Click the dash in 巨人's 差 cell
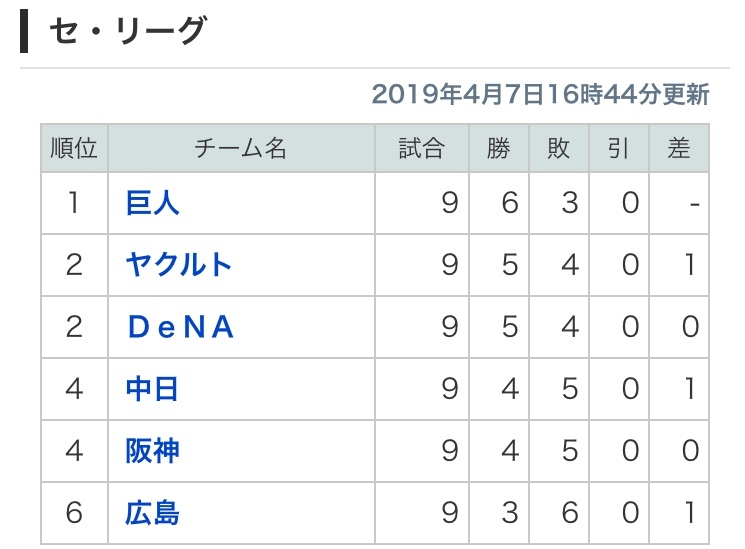The width and height of the screenshot is (745, 549). [x=693, y=204]
